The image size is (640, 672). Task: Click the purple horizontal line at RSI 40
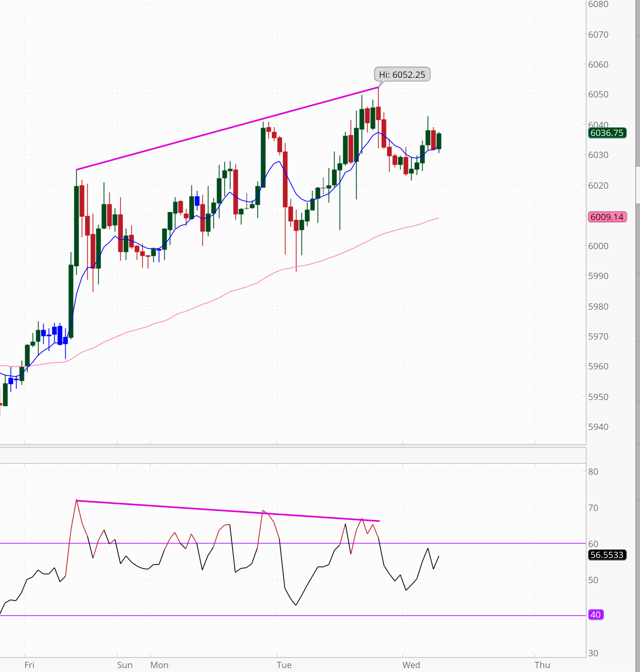tap(293, 615)
